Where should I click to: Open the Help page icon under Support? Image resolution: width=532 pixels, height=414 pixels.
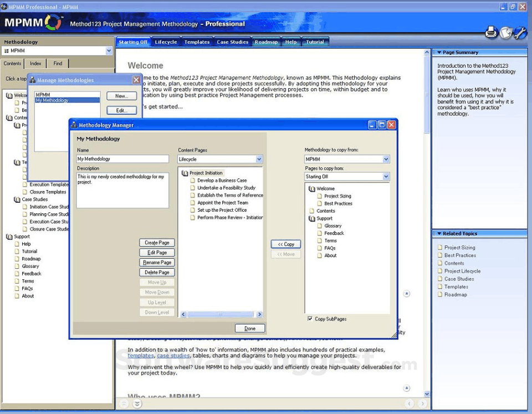click(17, 244)
